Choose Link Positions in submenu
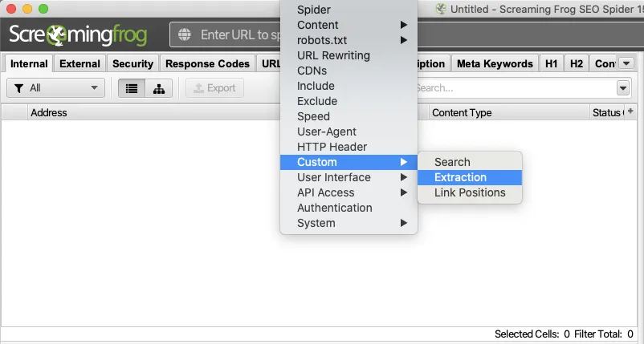This screenshot has height=344, width=644. tap(470, 192)
